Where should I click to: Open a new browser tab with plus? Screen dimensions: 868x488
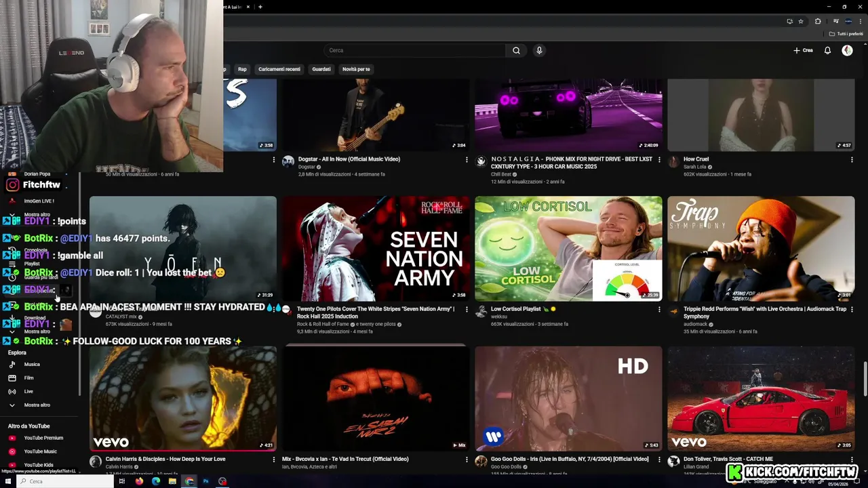260,7
